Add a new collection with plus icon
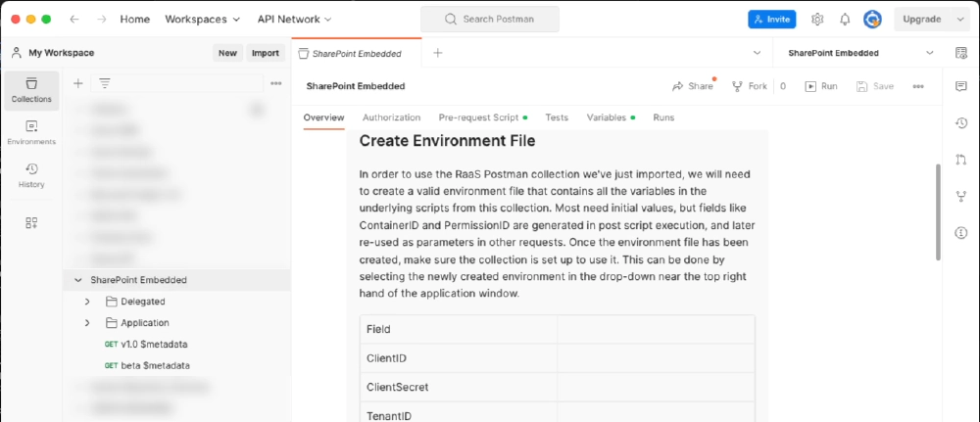 [x=78, y=83]
